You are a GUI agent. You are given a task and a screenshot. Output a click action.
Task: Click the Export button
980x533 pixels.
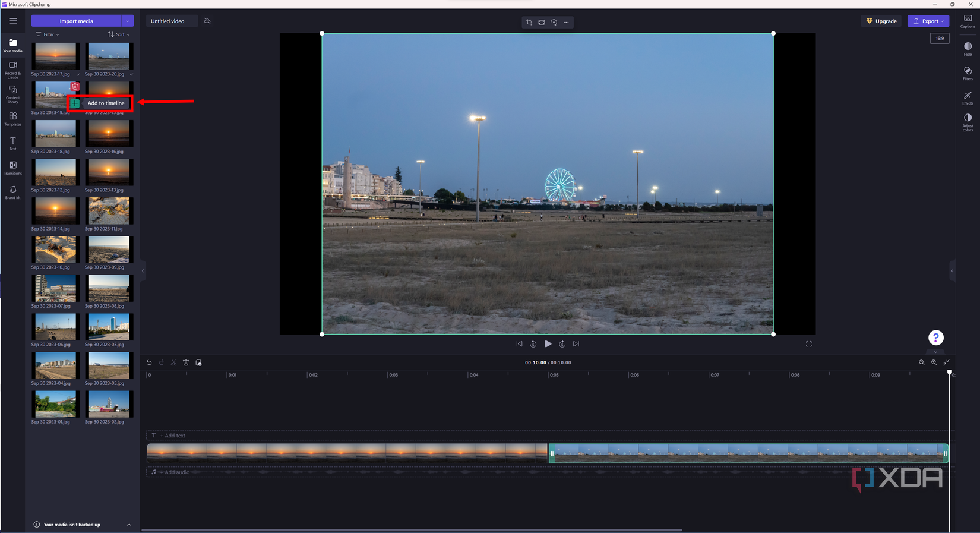coord(928,21)
